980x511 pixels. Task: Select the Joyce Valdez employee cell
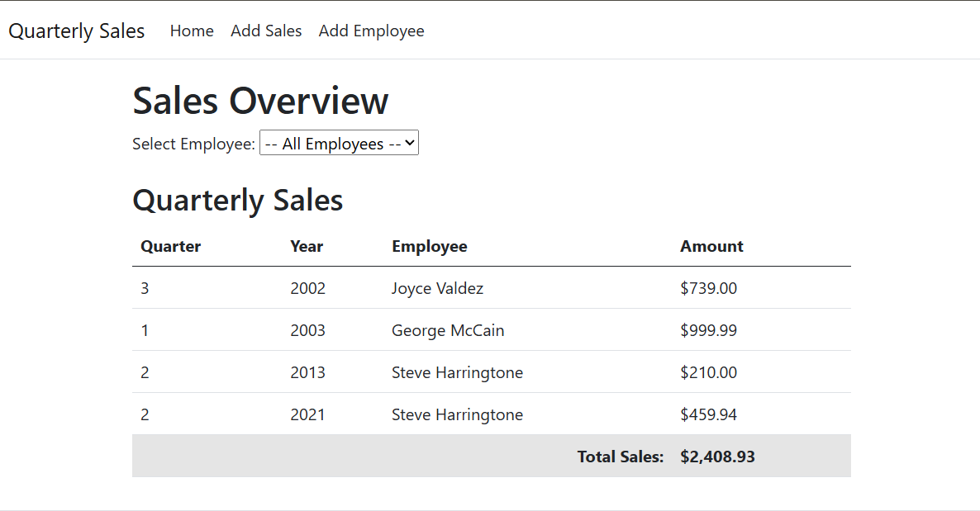437,288
